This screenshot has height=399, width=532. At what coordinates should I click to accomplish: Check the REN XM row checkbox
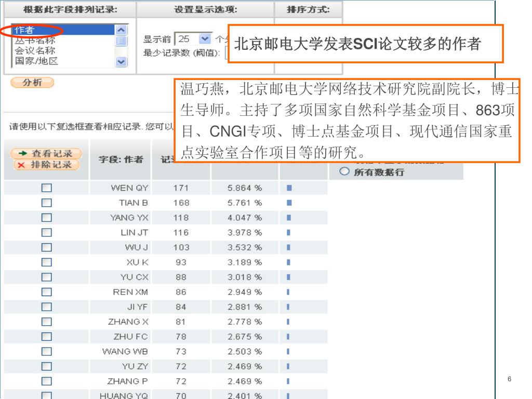click(x=46, y=292)
